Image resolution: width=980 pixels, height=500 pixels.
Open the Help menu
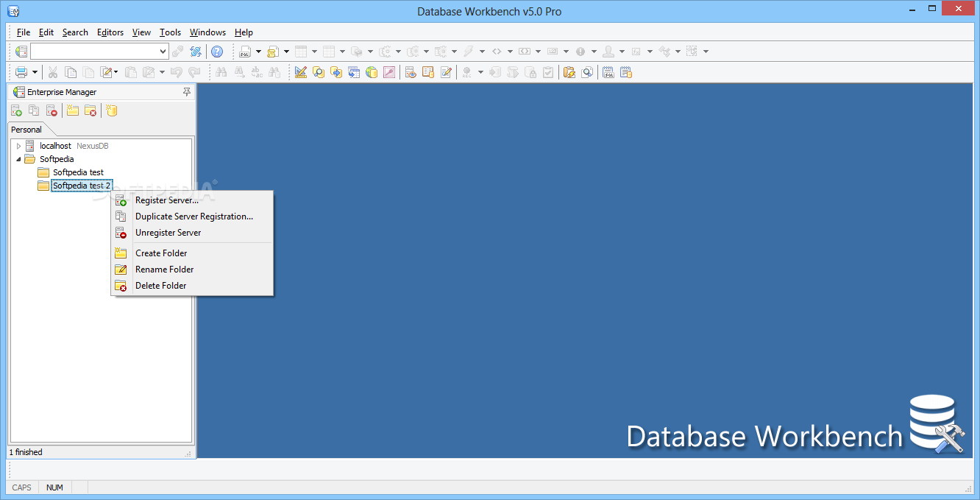point(244,32)
